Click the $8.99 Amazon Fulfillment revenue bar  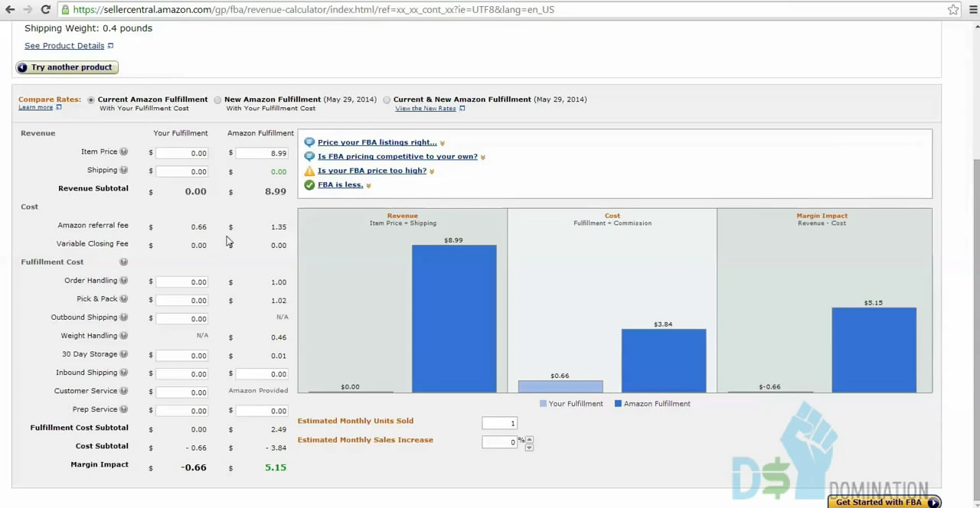454,319
